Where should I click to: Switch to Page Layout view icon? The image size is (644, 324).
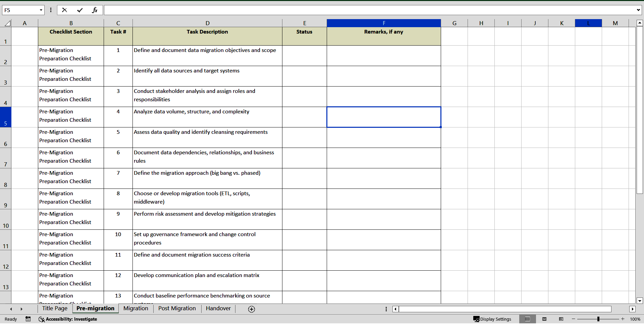point(545,319)
